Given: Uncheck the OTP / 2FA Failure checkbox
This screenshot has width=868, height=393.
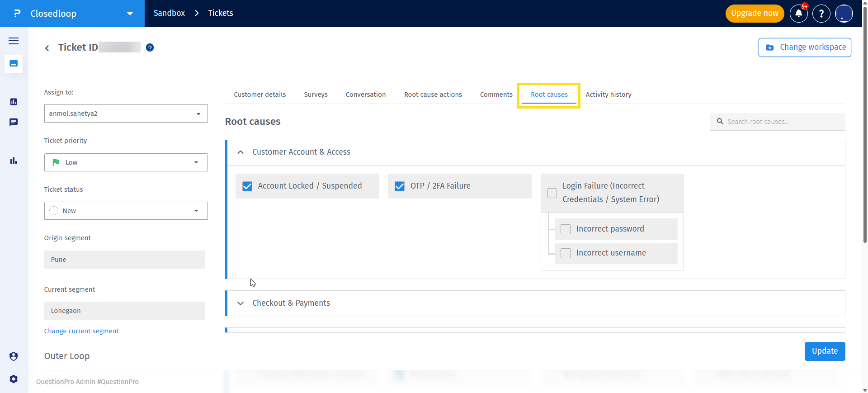Looking at the screenshot, I should 400,186.
